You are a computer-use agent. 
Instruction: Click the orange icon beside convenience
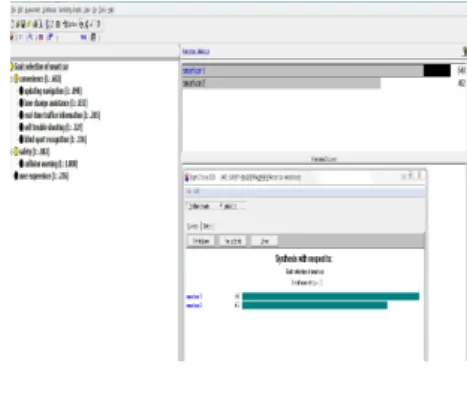(x=16, y=79)
